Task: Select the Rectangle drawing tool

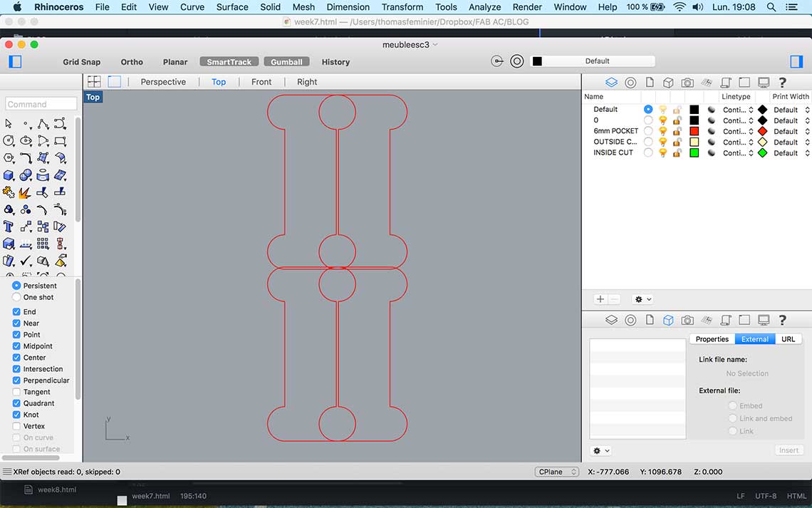Action: pyautogui.click(x=60, y=141)
